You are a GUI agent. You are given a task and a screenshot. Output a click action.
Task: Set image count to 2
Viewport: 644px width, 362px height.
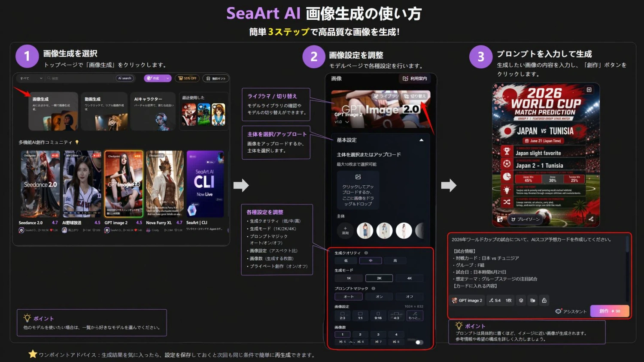click(360, 334)
